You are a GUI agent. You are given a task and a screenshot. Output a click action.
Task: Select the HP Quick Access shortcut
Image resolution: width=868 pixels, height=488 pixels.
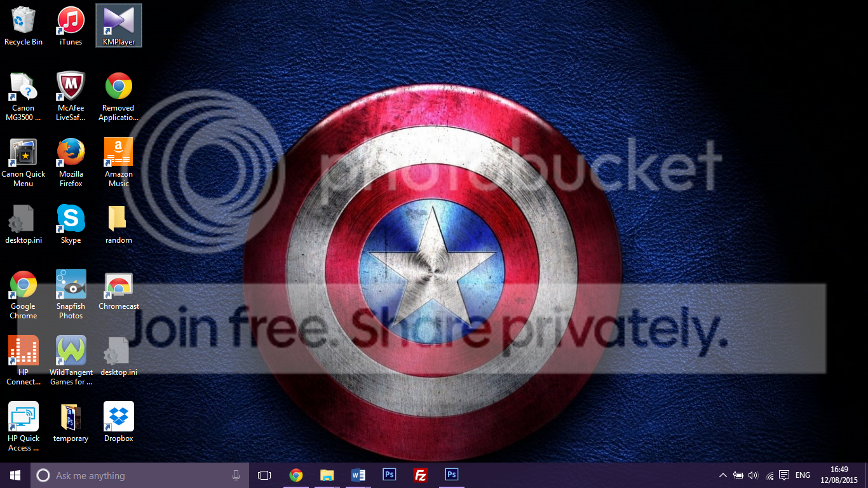(x=24, y=427)
